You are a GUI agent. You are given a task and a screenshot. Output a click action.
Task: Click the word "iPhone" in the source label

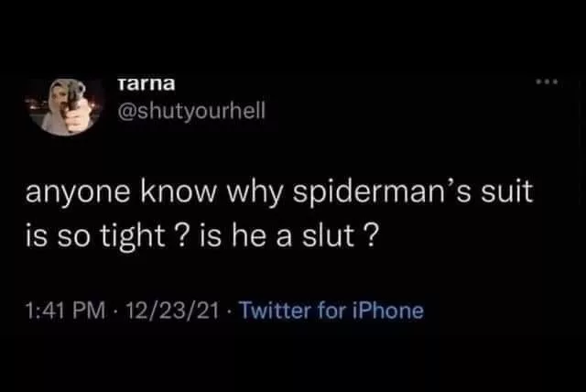point(390,310)
